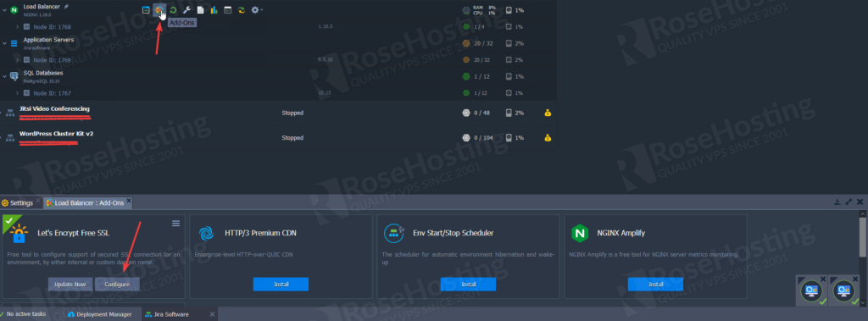Click Configure for Let's Encrypt SSL
This screenshot has height=321, width=868.
coord(117,284)
